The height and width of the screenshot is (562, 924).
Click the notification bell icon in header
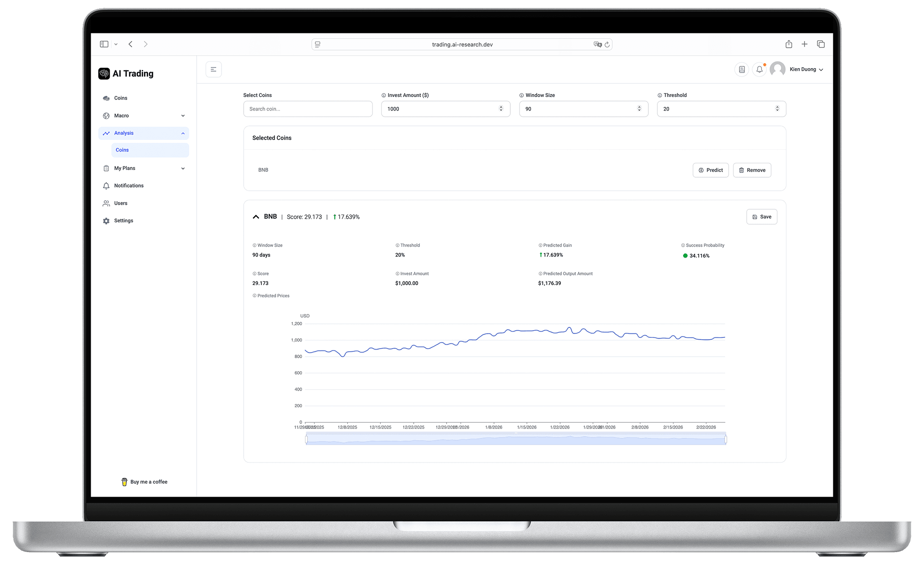click(x=759, y=69)
